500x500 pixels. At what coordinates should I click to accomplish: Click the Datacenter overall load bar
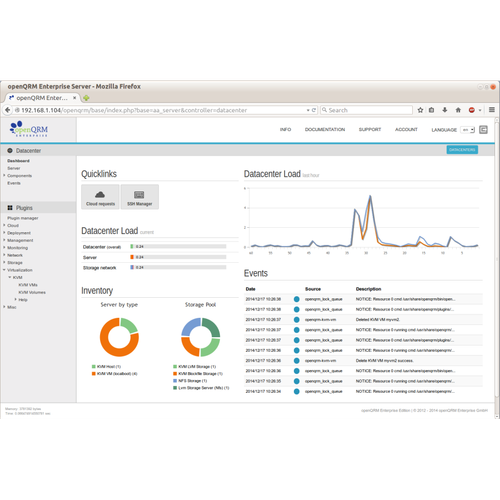pos(178,247)
